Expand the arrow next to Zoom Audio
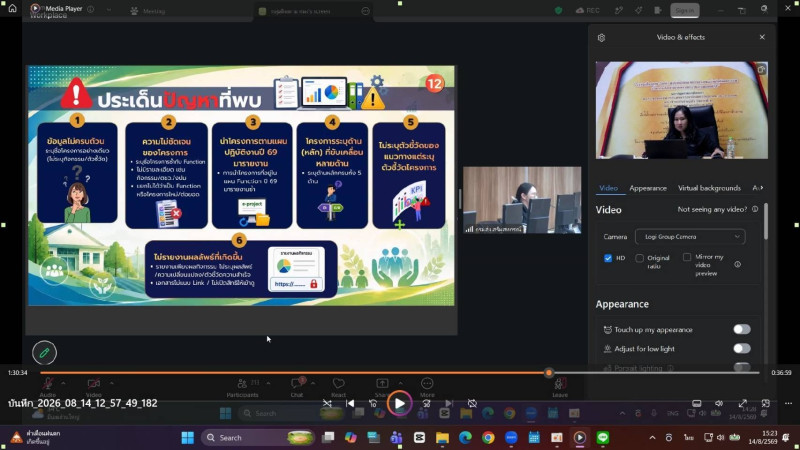Screen dimensions: 800x450 tap(63, 383)
